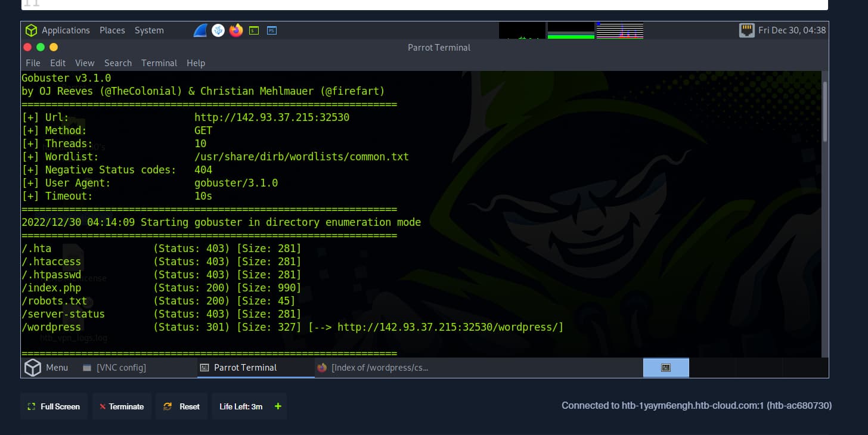Open the Edit menu in the terminal
The height and width of the screenshot is (435, 868).
[x=58, y=63]
